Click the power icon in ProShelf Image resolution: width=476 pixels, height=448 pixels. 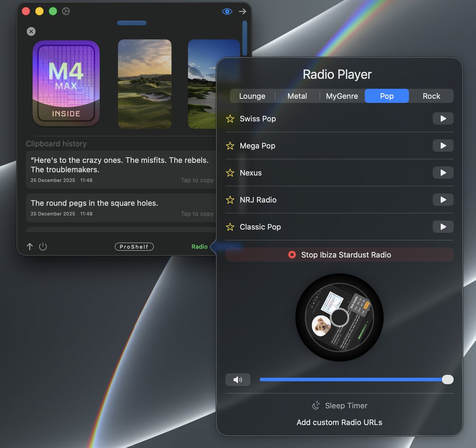43,246
